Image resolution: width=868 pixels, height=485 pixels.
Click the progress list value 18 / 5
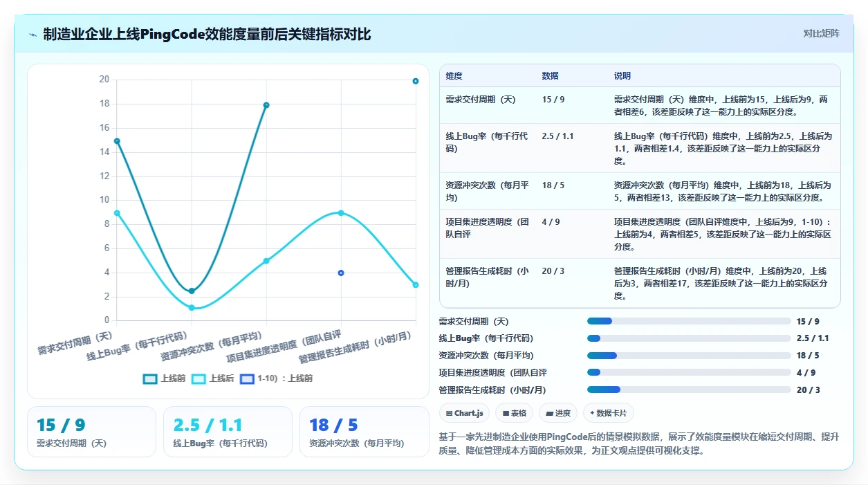click(x=808, y=356)
